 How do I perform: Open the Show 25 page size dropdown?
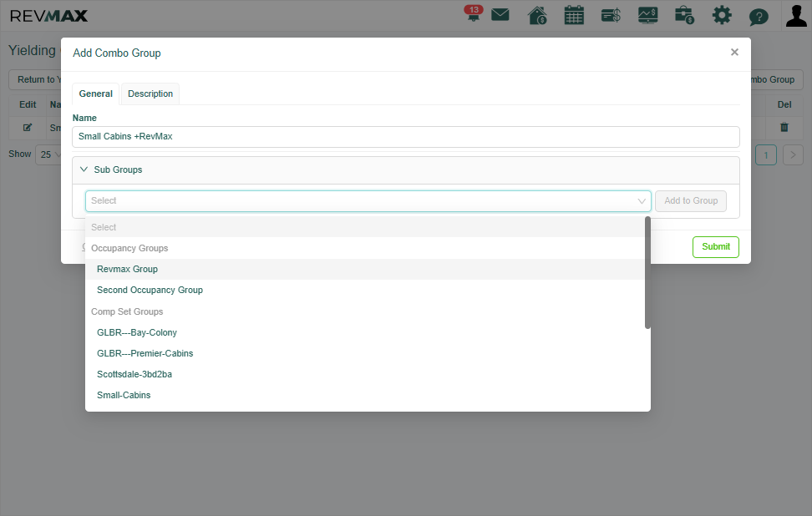pyautogui.click(x=48, y=154)
